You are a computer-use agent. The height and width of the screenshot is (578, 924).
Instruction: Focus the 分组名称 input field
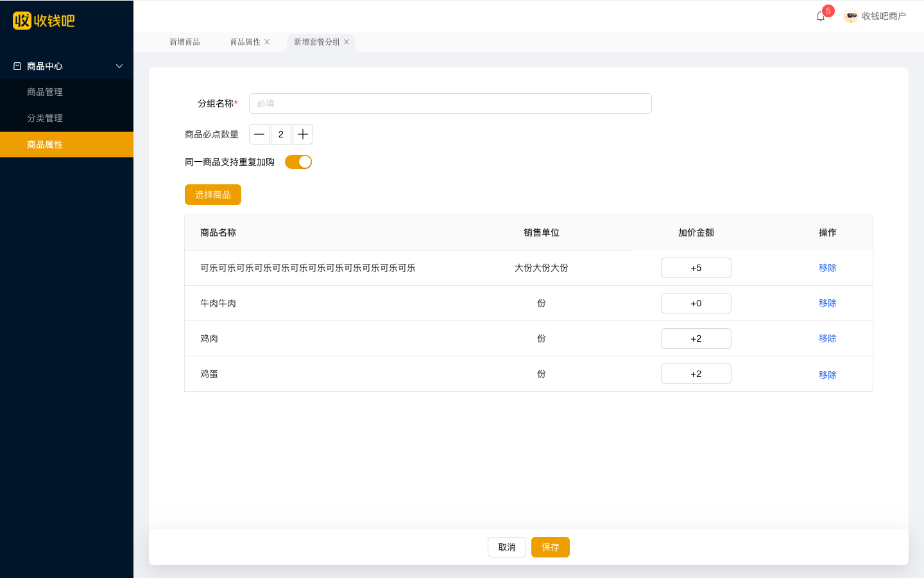click(450, 103)
